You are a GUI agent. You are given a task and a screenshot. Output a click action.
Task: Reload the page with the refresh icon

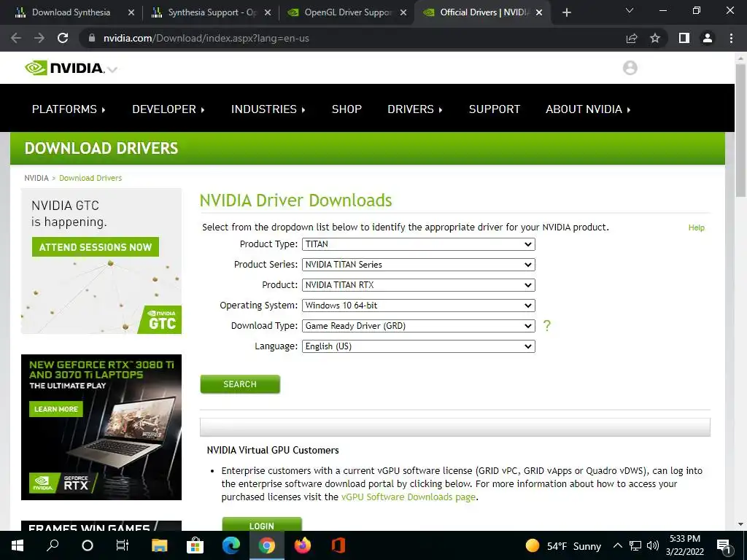[63, 38]
